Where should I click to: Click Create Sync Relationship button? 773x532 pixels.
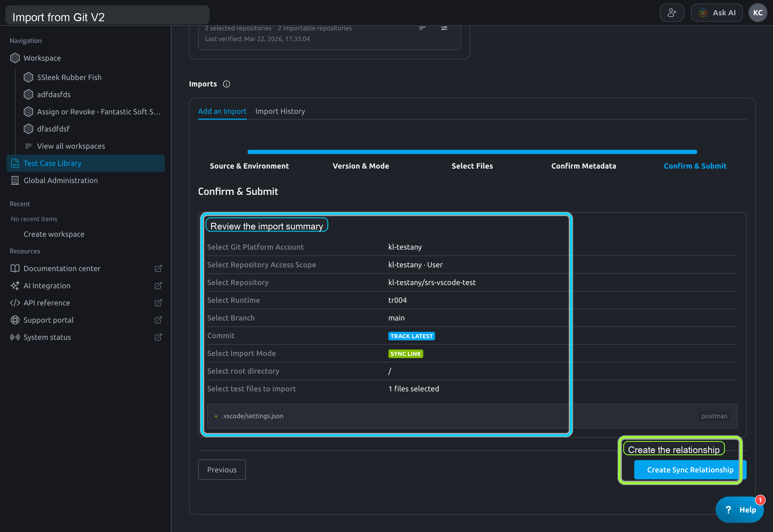[690, 470]
